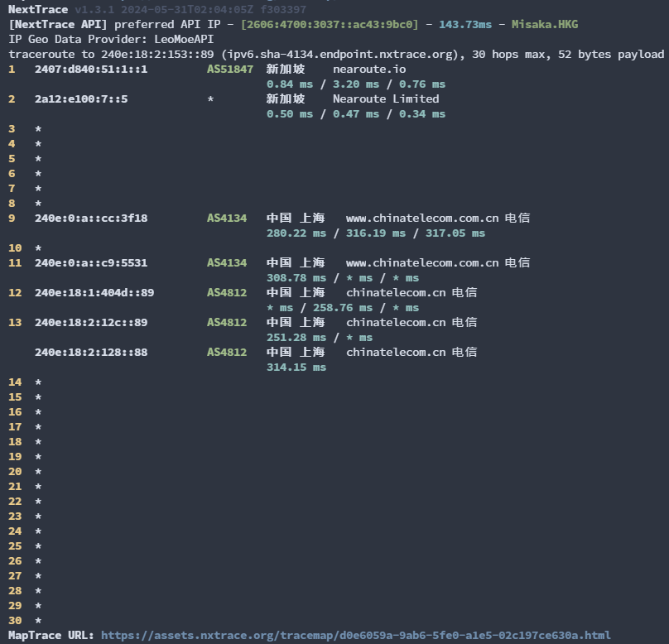Click the www.chinatelecom.com.cn text on hop 11
Image resolution: width=669 pixels, height=644 pixels.
(x=422, y=262)
